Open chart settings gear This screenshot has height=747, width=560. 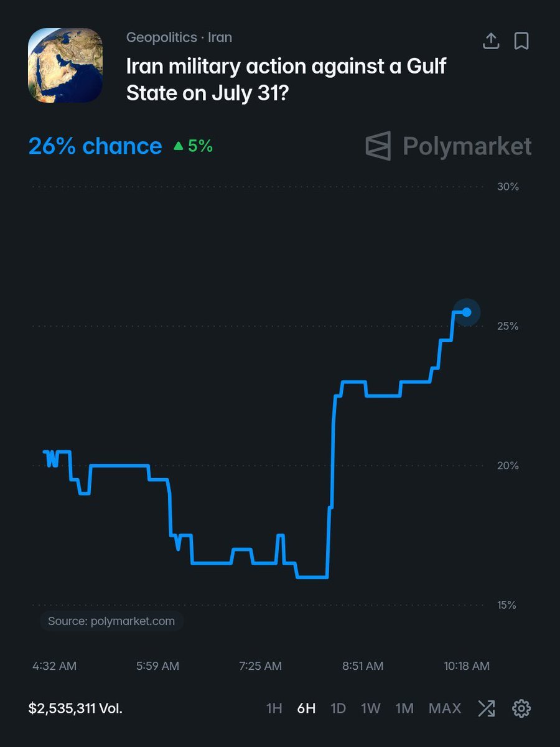pyautogui.click(x=521, y=708)
